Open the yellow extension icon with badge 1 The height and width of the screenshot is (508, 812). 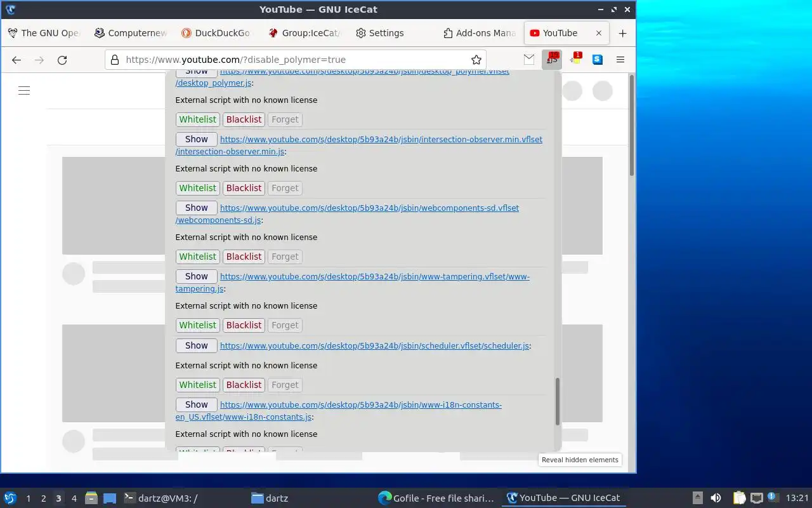(x=575, y=59)
